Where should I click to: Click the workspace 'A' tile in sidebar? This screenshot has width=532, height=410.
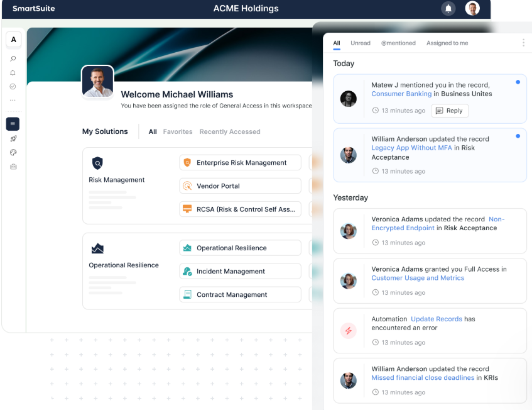(13, 40)
